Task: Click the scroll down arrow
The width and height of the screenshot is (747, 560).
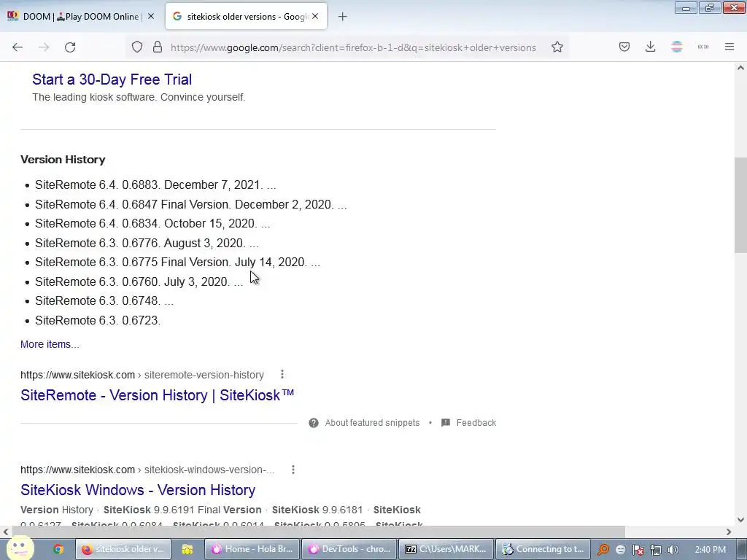Action: click(740, 520)
